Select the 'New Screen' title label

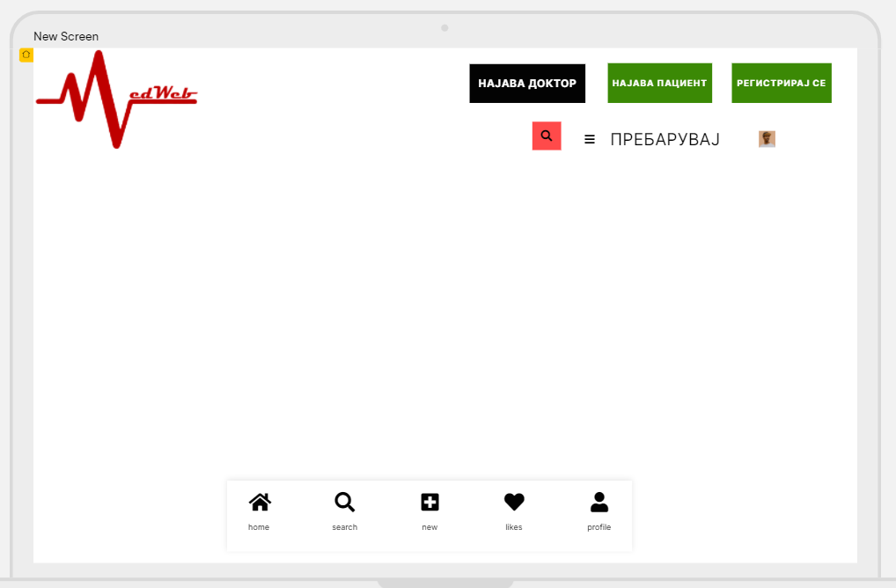[x=66, y=37]
